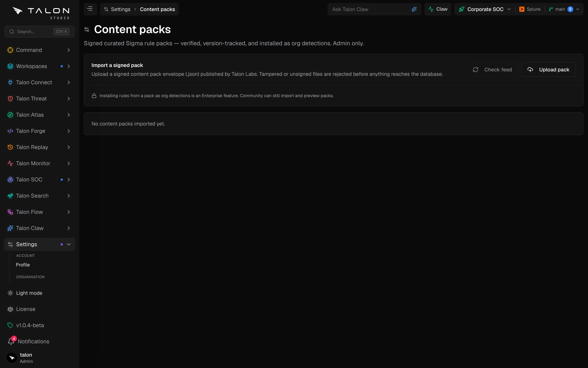
Task: Click the rocket icon beside Corporate SOC
Action: point(461,9)
